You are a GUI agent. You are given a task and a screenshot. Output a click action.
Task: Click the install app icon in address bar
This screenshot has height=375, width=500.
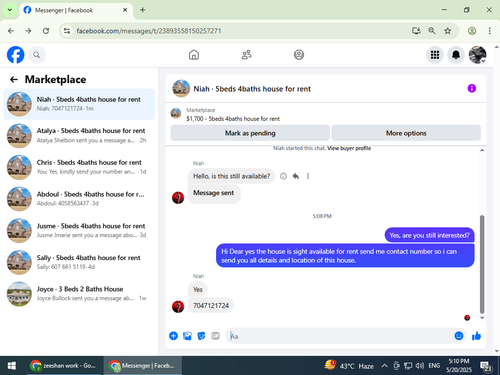click(x=416, y=31)
